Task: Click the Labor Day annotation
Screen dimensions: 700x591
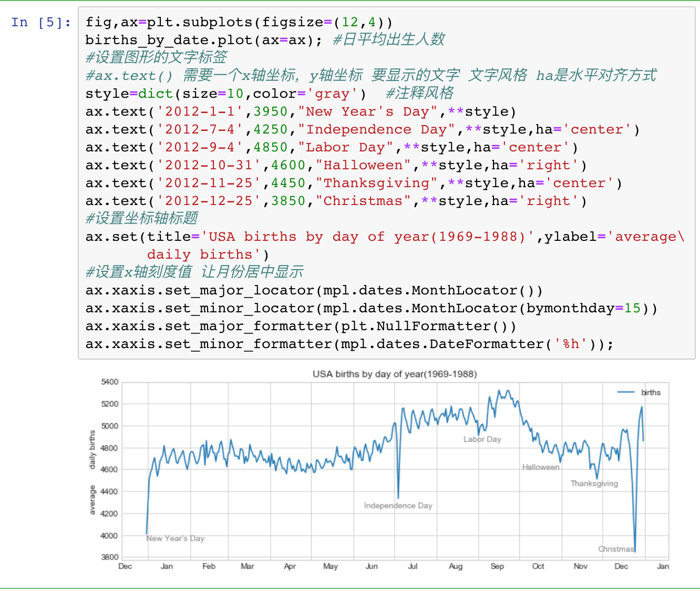Action: coord(482,439)
